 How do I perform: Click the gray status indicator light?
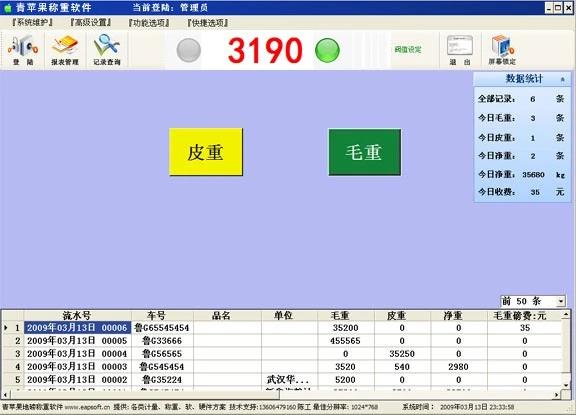click(188, 50)
